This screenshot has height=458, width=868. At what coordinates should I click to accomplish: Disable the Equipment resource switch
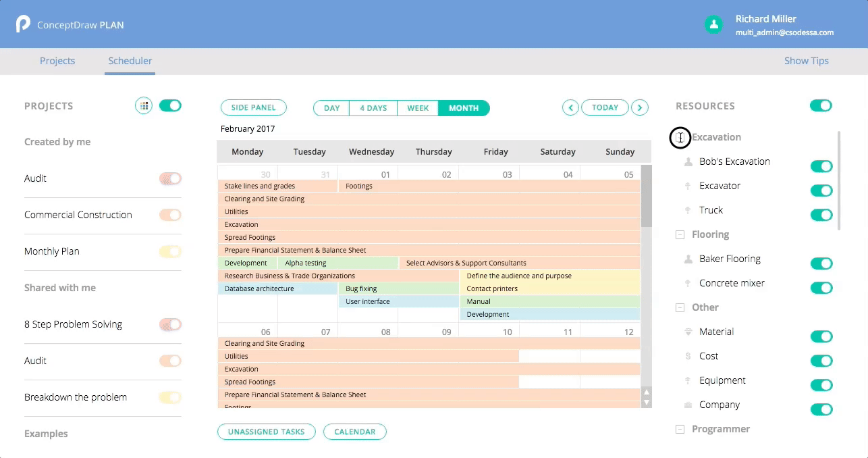tap(821, 385)
